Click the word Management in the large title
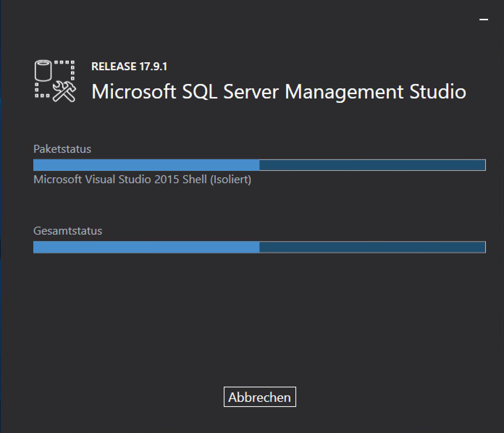The image size is (504, 433). click(x=344, y=91)
